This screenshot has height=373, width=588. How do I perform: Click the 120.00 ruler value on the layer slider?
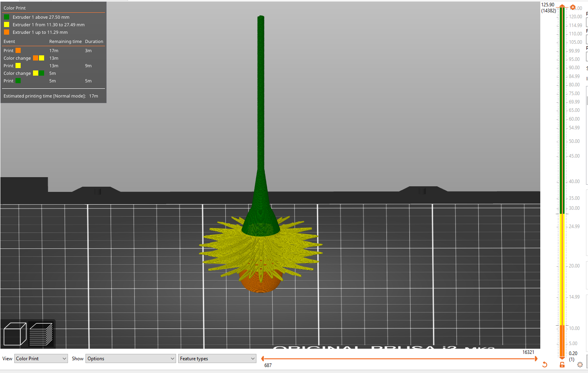pyautogui.click(x=575, y=17)
